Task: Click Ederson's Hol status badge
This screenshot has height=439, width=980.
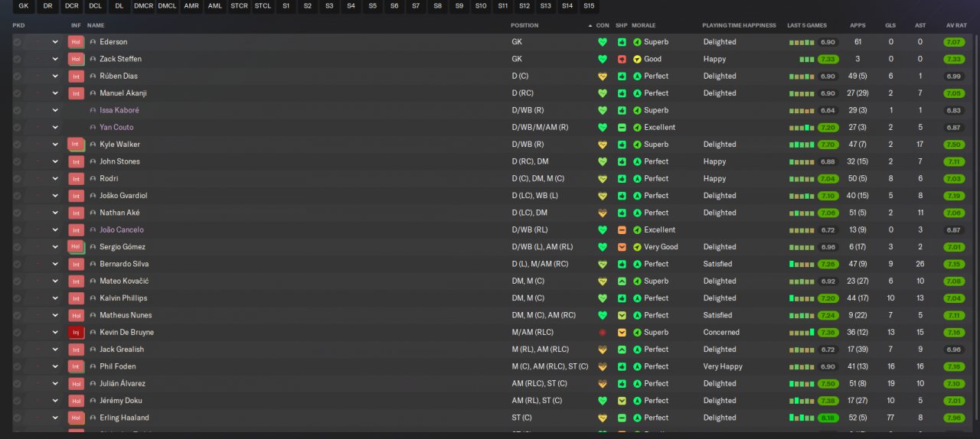Action: tap(75, 42)
